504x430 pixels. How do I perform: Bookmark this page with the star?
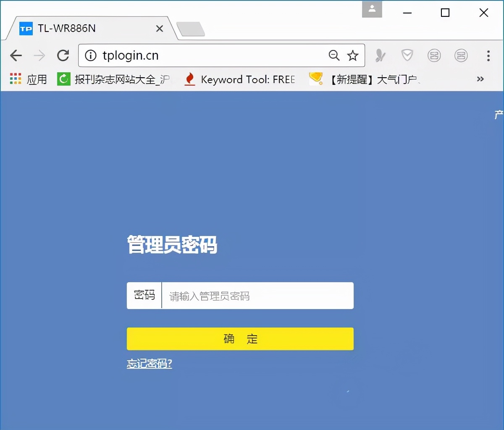(353, 55)
